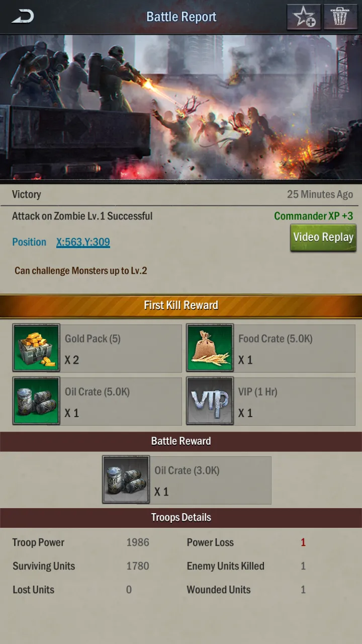Tap the Victory result label
The height and width of the screenshot is (644, 362).
click(27, 194)
